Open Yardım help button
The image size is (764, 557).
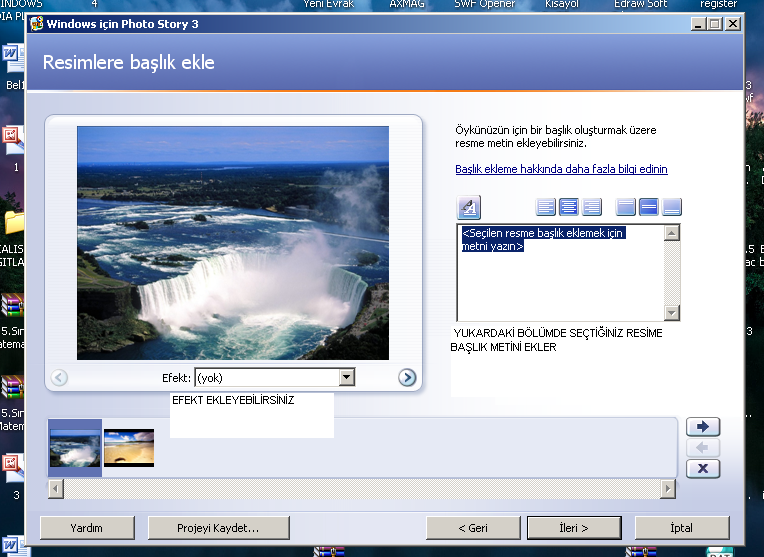pos(87,527)
